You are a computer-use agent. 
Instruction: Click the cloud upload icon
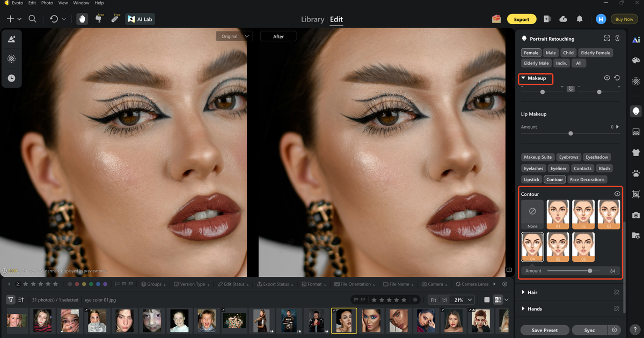pyautogui.click(x=563, y=19)
